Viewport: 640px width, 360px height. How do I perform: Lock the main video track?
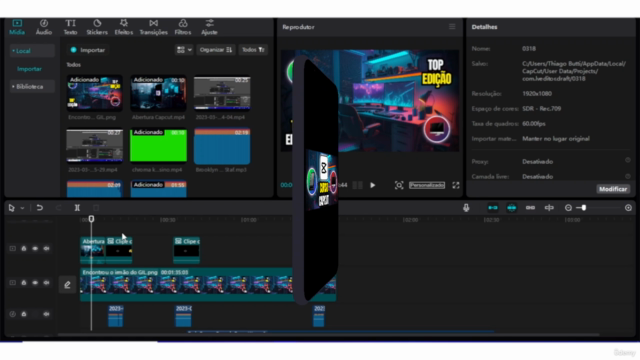[x=24, y=282]
